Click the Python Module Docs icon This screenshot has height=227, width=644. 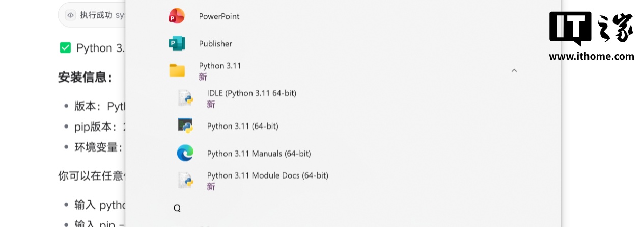click(x=185, y=181)
